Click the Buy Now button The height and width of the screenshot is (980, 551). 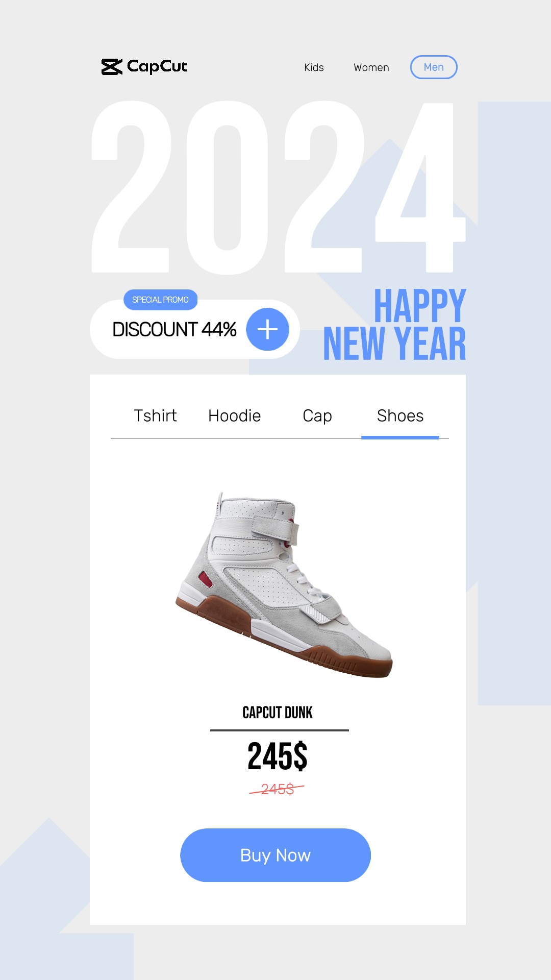pos(275,855)
